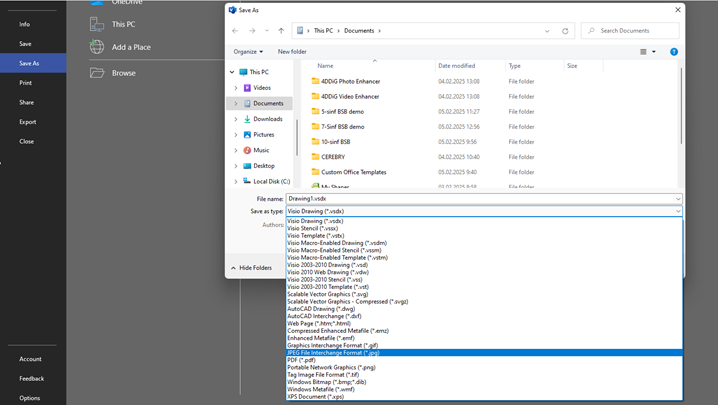Choose JPEG File Interchange Format (*.jpg)

(484, 353)
